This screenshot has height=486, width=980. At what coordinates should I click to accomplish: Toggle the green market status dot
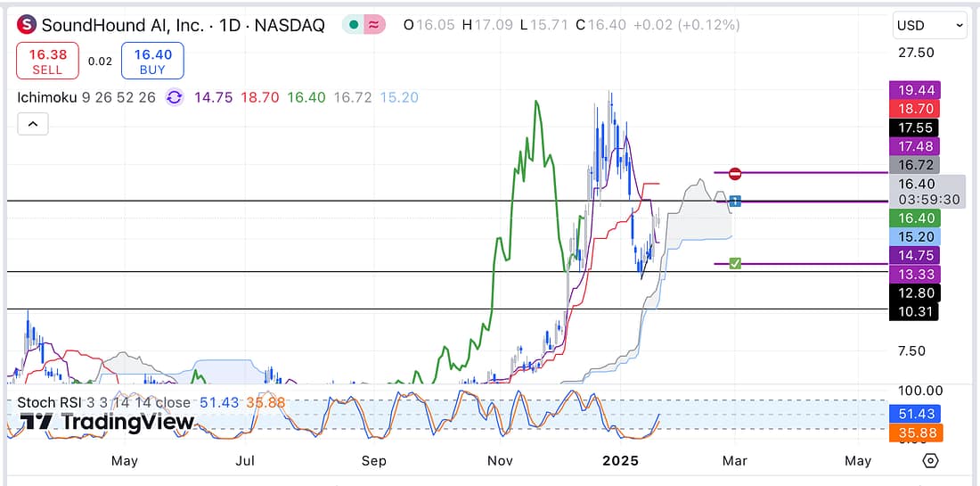click(354, 25)
